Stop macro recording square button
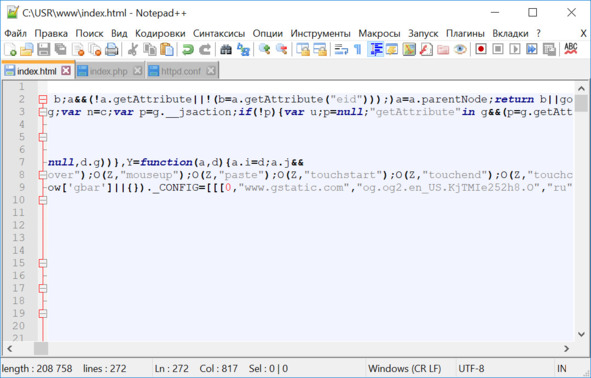 point(498,49)
